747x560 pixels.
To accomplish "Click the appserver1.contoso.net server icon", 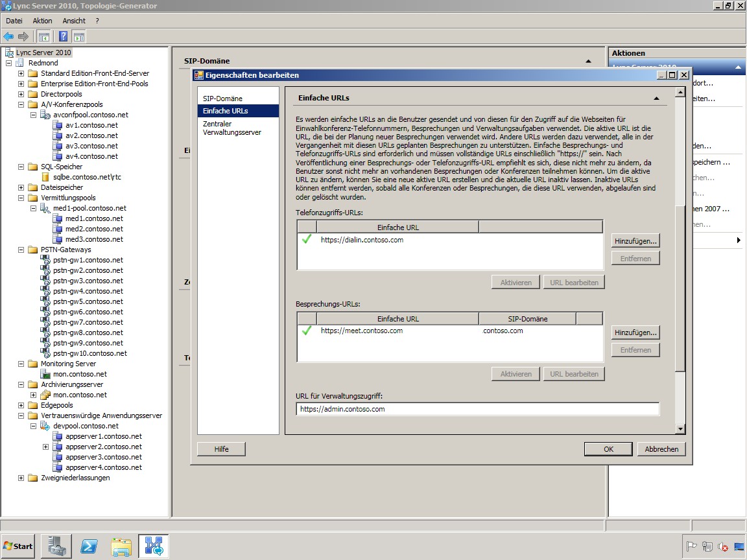I will pos(58,437).
